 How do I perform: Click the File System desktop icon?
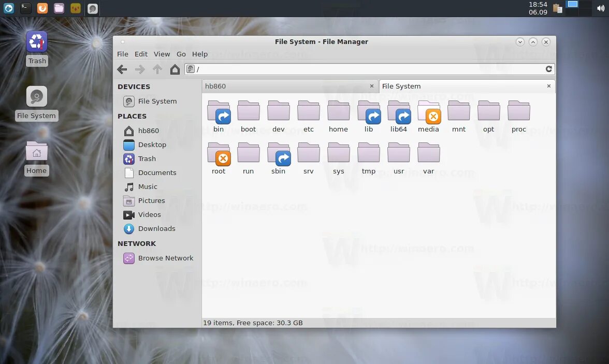[36, 96]
